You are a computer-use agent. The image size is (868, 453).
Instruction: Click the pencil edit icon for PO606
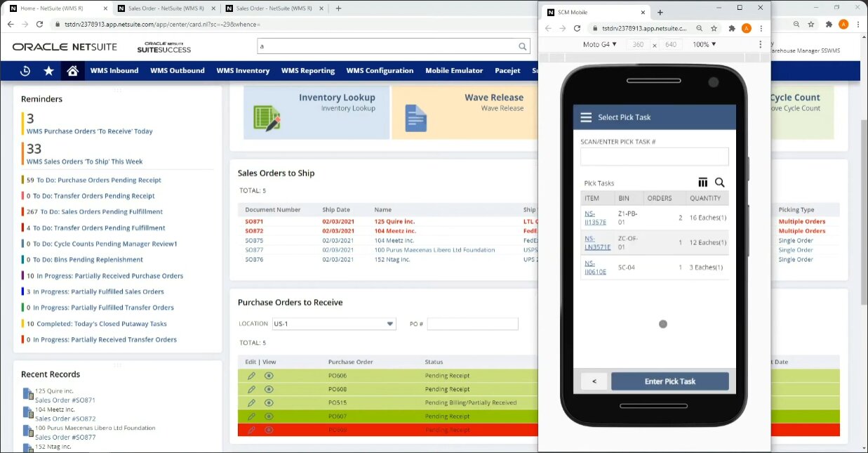251,376
